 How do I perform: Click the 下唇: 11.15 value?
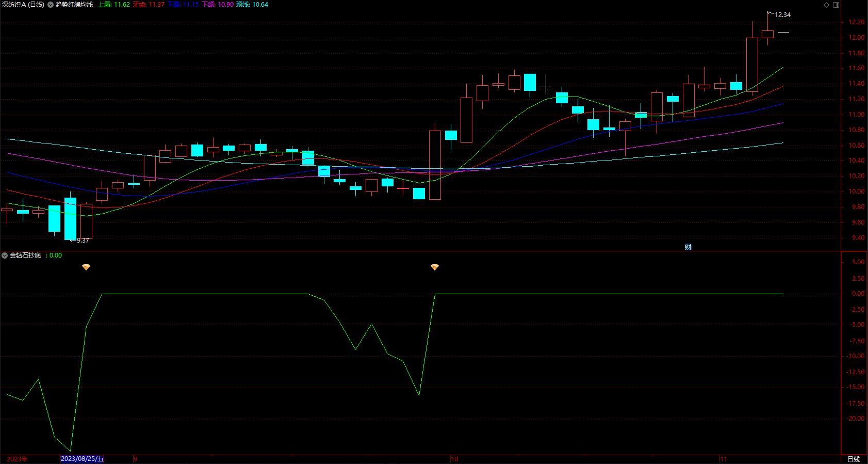[183, 5]
